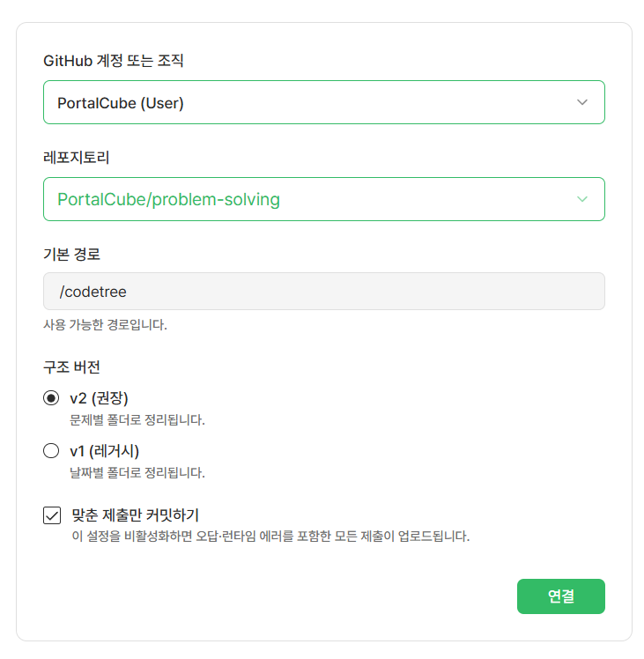644x659 pixels.
Task: Select the v1 (레거시) radio button
Action: 51,450
